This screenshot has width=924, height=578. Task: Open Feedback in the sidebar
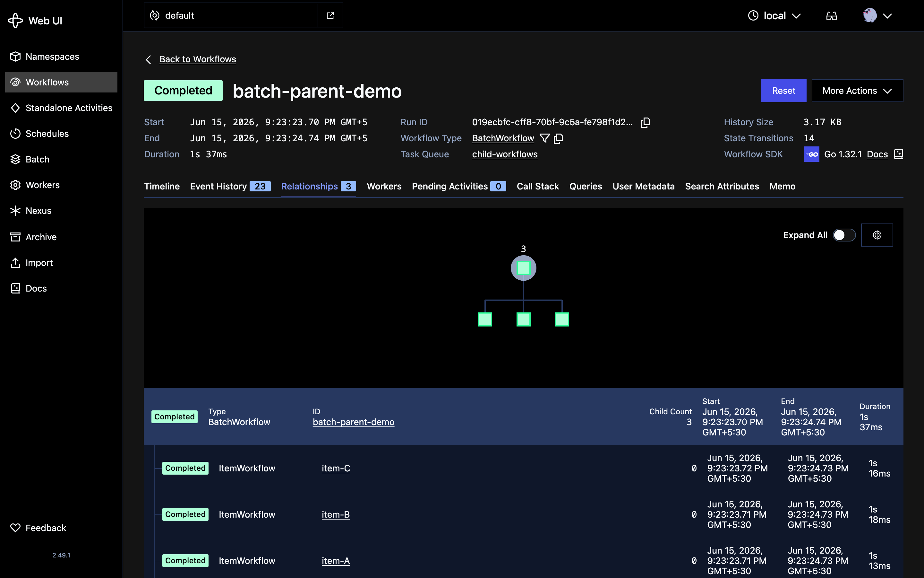61,528
